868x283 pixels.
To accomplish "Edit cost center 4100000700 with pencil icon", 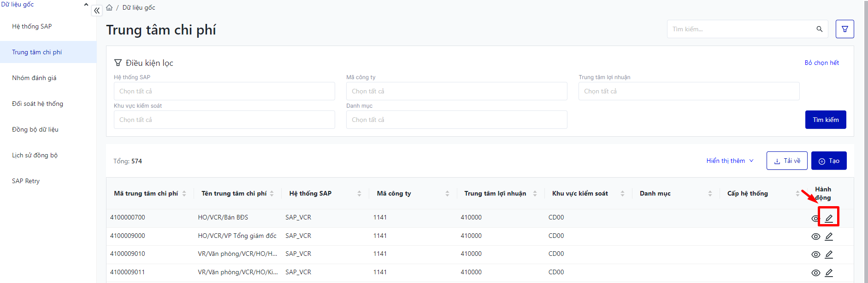I will [828, 218].
